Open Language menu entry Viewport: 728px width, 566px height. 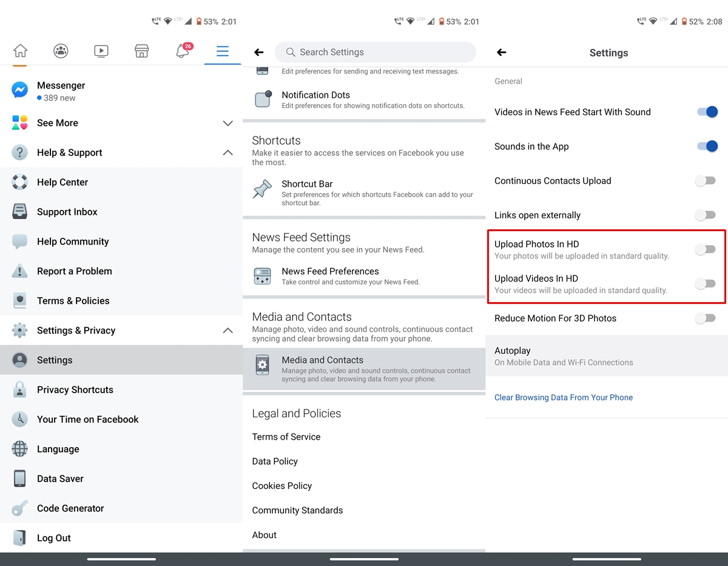[121, 449]
